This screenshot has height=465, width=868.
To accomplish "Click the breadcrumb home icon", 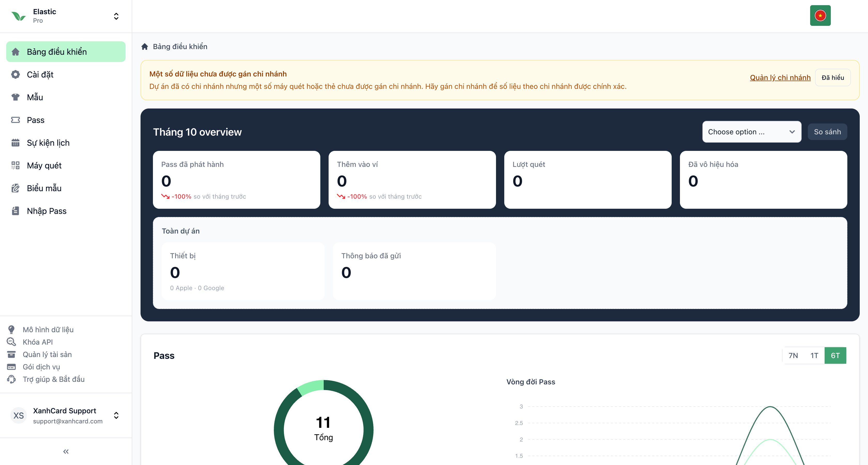I will click(x=145, y=47).
